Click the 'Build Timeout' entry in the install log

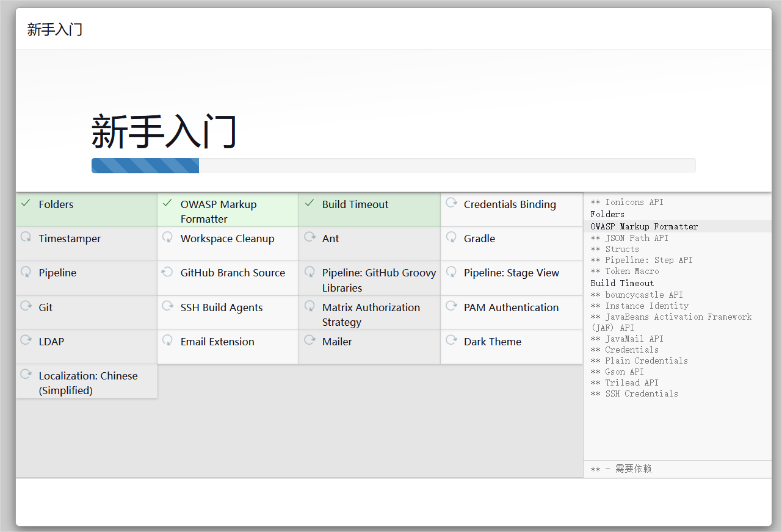tap(622, 283)
